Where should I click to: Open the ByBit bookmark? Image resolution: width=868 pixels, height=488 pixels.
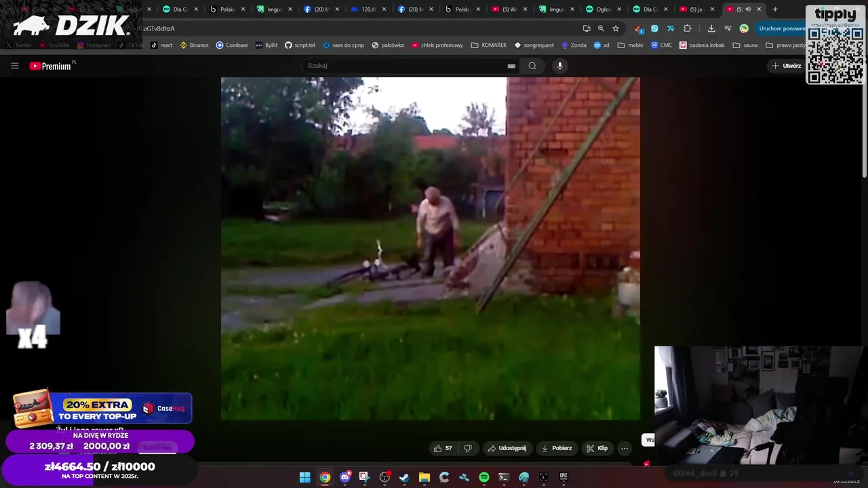(x=267, y=45)
